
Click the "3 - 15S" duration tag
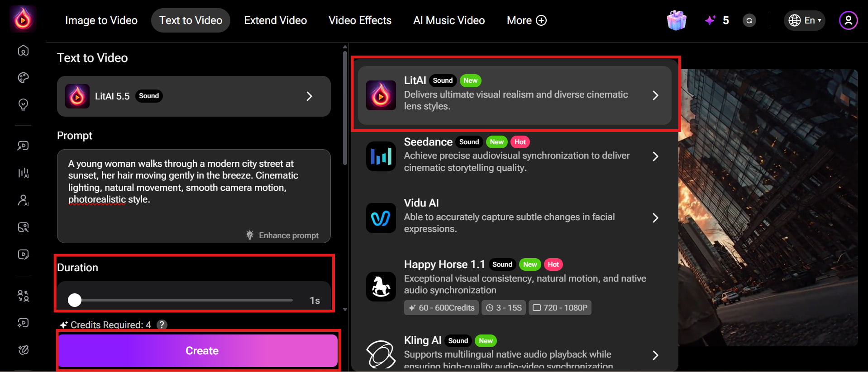tap(504, 308)
